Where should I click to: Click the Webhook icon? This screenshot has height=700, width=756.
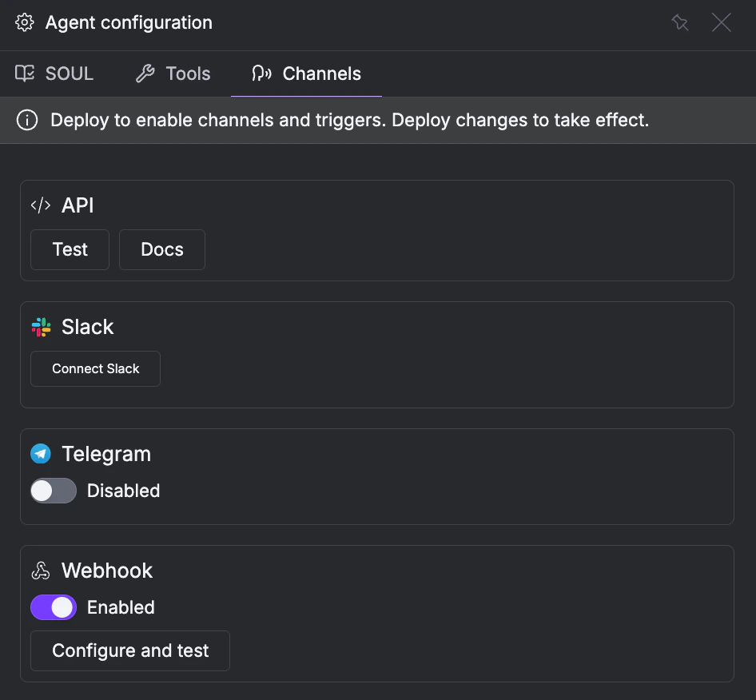[x=40, y=570]
